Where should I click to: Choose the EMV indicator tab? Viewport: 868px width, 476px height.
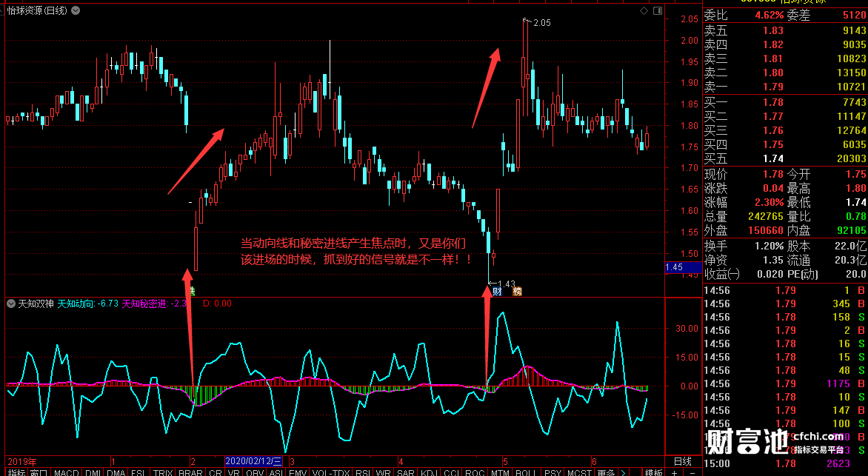298,473
